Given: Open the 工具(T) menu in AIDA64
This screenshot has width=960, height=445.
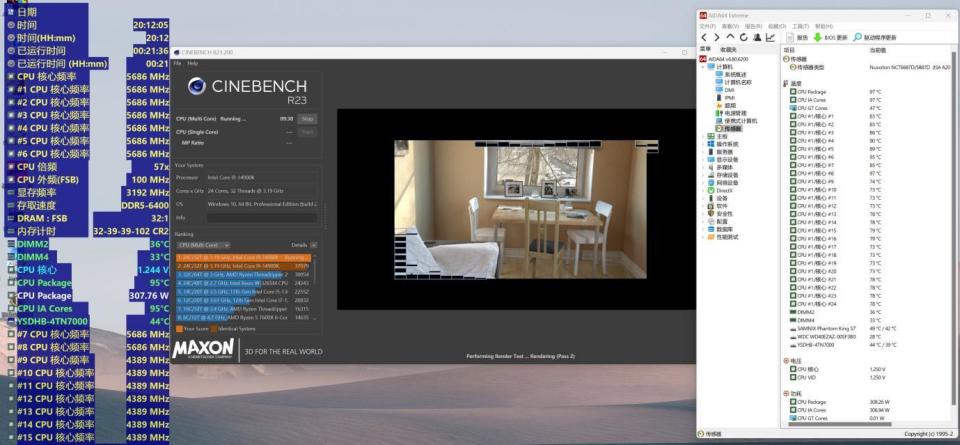Looking at the screenshot, I should (800, 26).
